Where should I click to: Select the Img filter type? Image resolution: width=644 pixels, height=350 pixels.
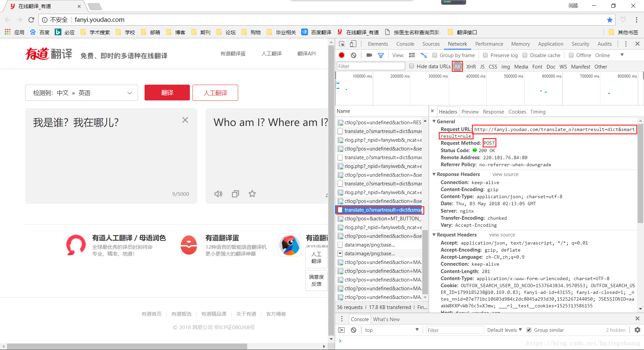click(505, 67)
